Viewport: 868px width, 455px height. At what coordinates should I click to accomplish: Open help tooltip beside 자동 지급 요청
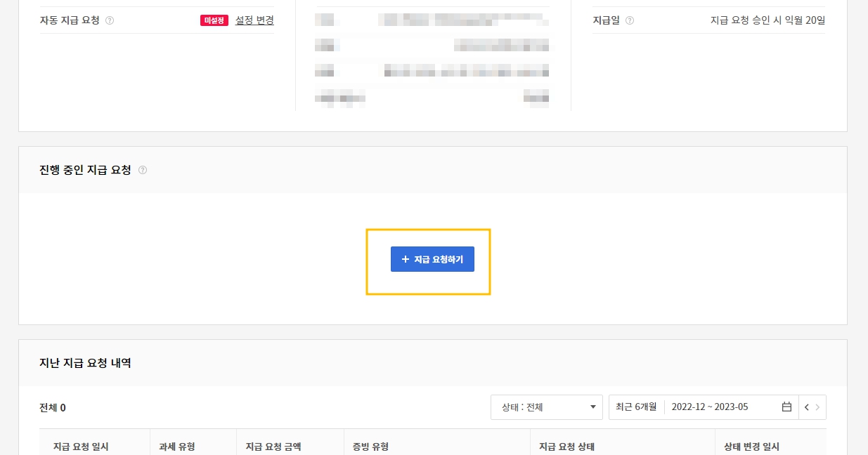[x=110, y=20]
